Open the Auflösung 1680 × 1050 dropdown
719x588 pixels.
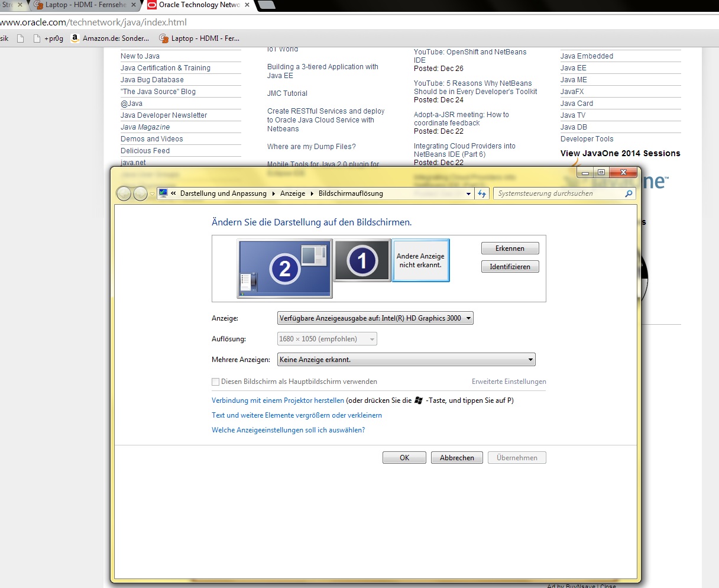point(327,339)
